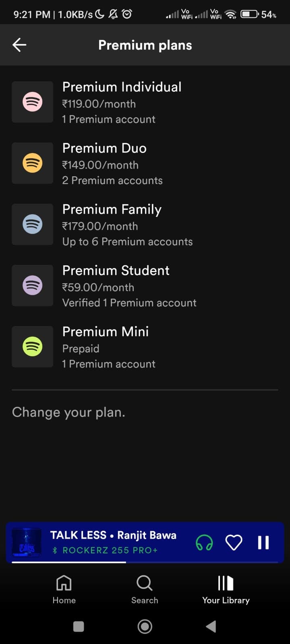The width and height of the screenshot is (290, 644).
Task: Tap the yellow Premium Duo logo
Action: 33,163
